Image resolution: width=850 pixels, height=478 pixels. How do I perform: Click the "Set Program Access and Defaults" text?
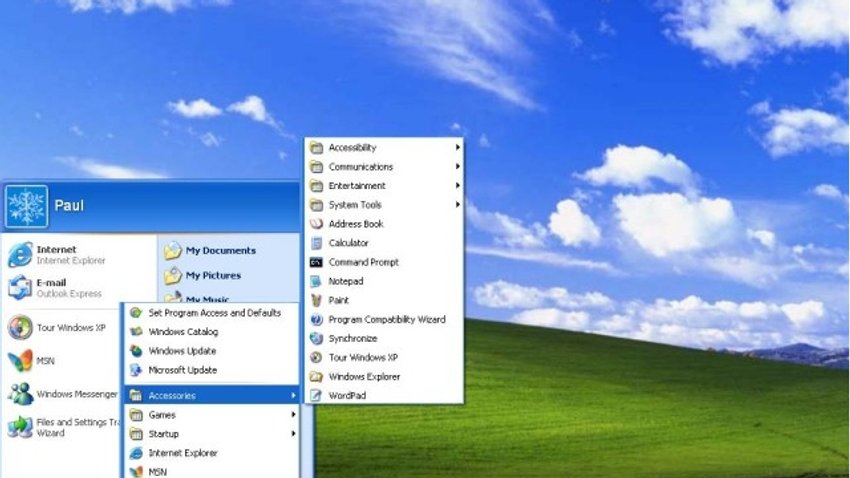coord(215,313)
